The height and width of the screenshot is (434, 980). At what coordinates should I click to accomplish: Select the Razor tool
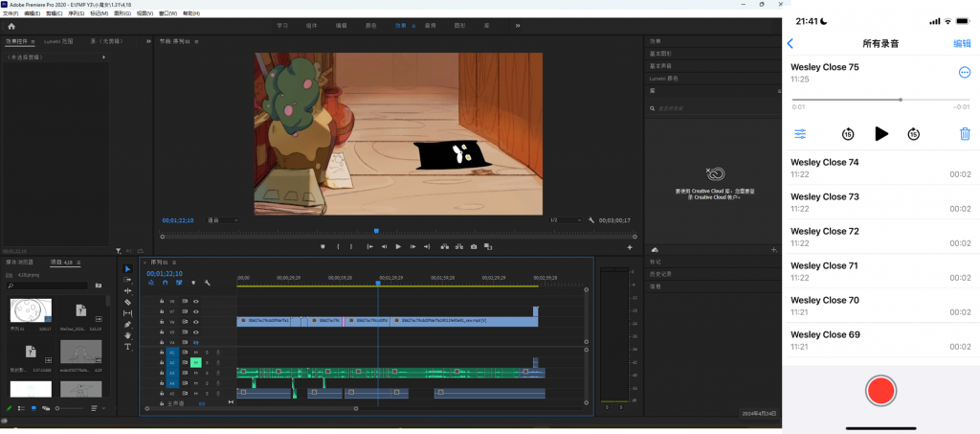pyautogui.click(x=128, y=302)
